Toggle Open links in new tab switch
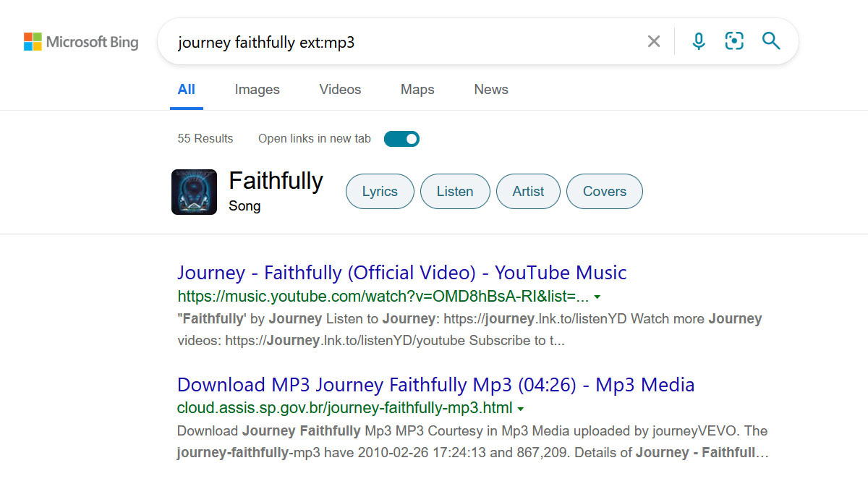 pos(401,138)
